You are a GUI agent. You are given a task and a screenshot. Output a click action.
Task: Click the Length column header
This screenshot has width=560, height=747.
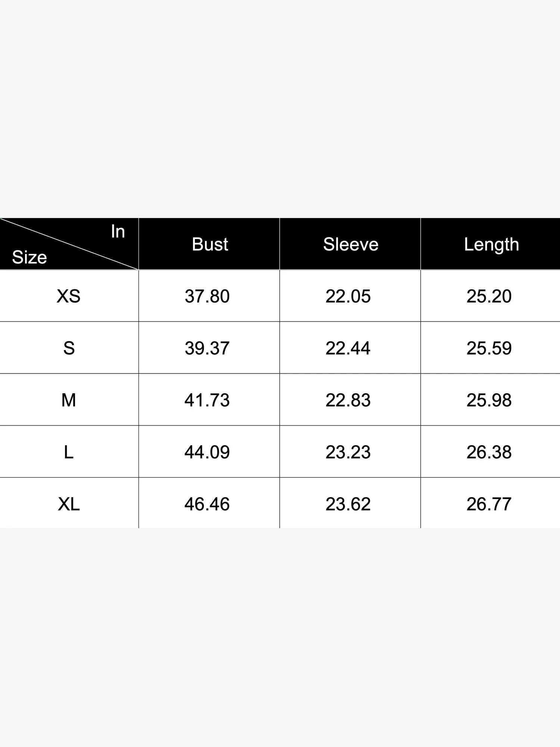click(491, 245)
